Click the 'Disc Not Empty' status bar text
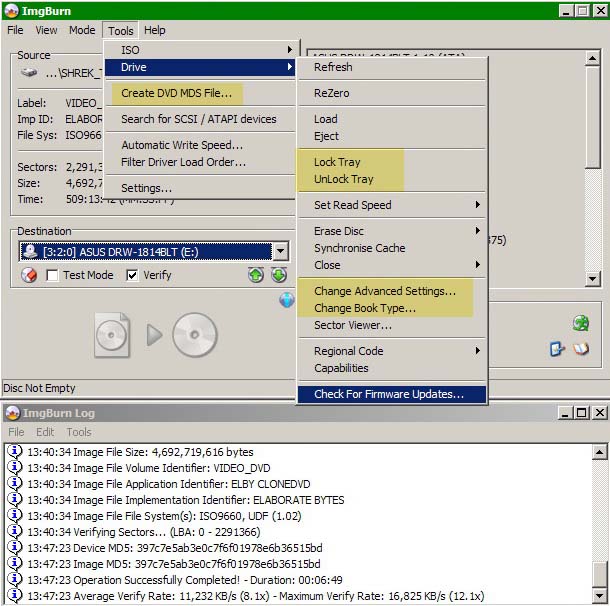 click(39, 388)
